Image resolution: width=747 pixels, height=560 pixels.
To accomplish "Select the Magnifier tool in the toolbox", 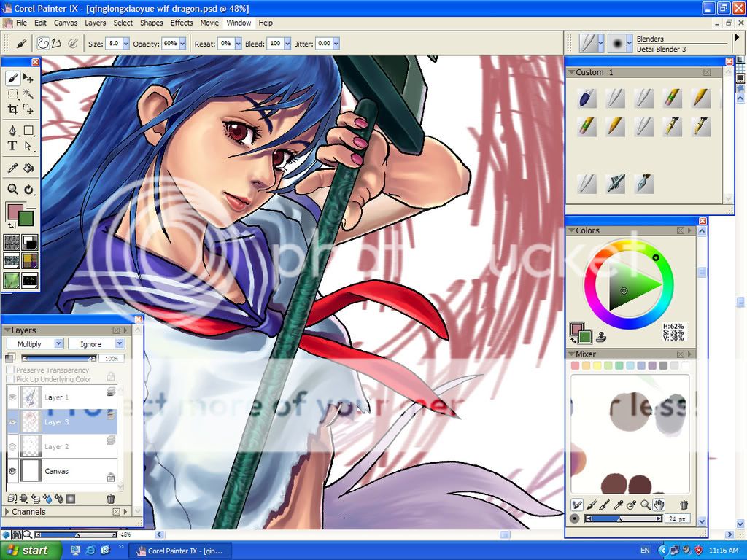I will pos(13,189).
